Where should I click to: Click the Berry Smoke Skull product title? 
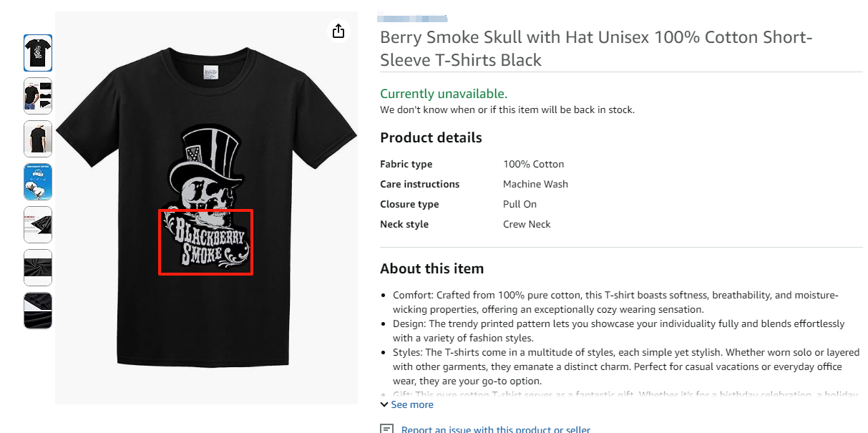click(596, 48)
